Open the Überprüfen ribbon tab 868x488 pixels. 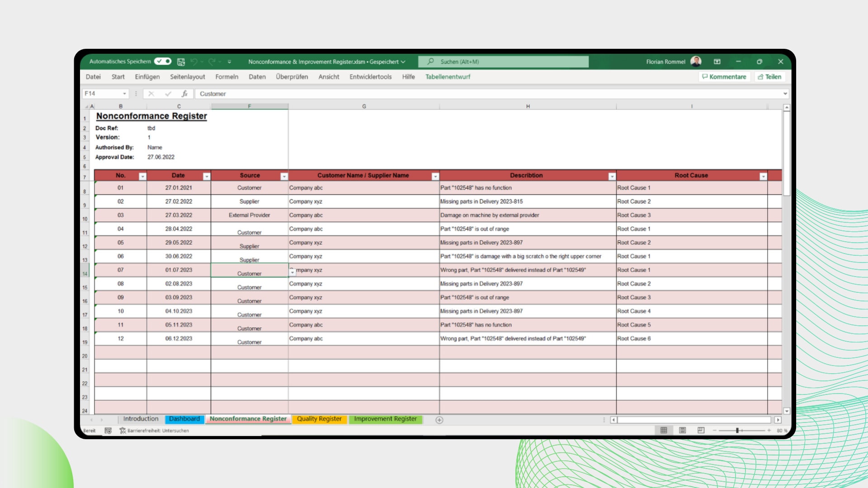292,77
